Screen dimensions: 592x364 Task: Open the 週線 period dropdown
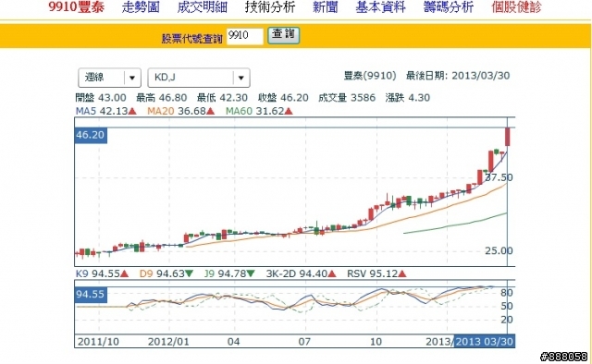coord(109,78)
